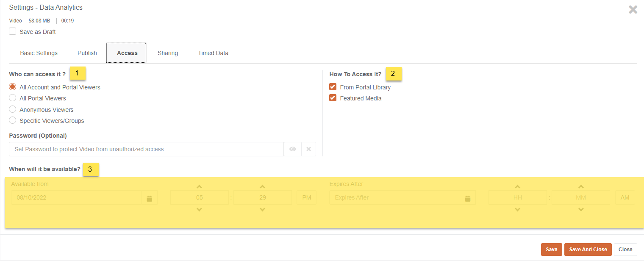
Task: Clear password with the X icon
Action: point(308,149)
